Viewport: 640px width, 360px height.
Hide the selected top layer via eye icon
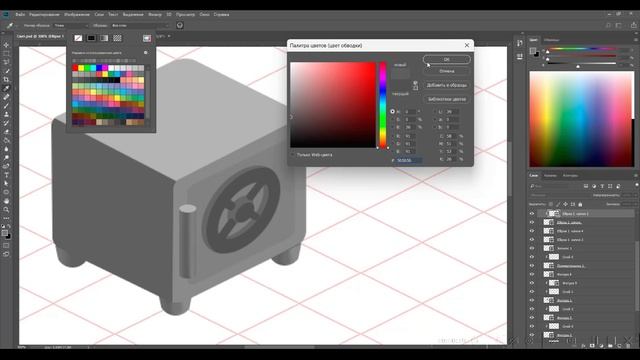coord(532,213)
